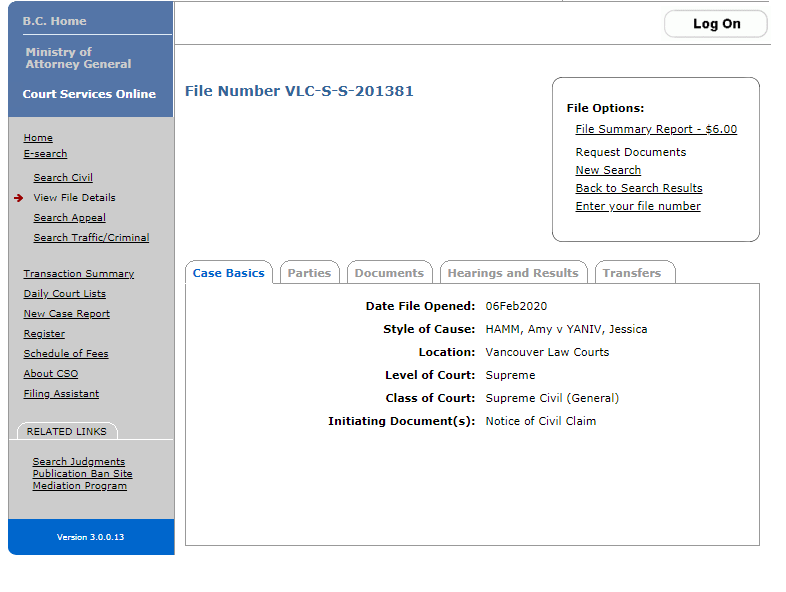Screen dimensions: 786x592
Task: Switch to the Documents tab
Action: click(x=389, y=273)
